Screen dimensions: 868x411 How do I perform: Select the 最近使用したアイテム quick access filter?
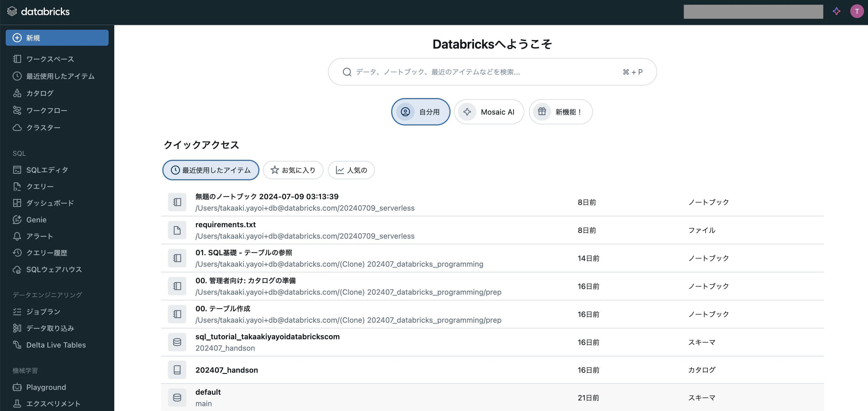tap(211, 170)
